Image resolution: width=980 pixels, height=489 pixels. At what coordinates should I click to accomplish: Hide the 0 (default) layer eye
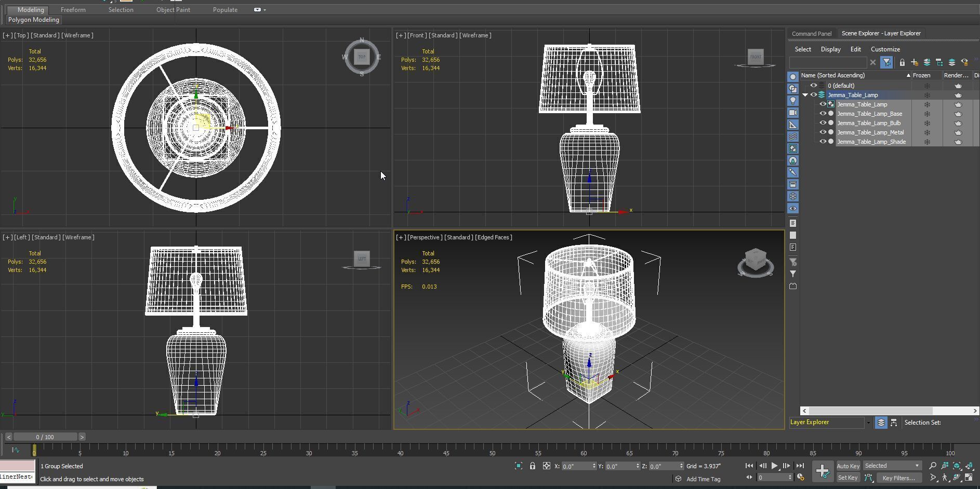(814, 86)
